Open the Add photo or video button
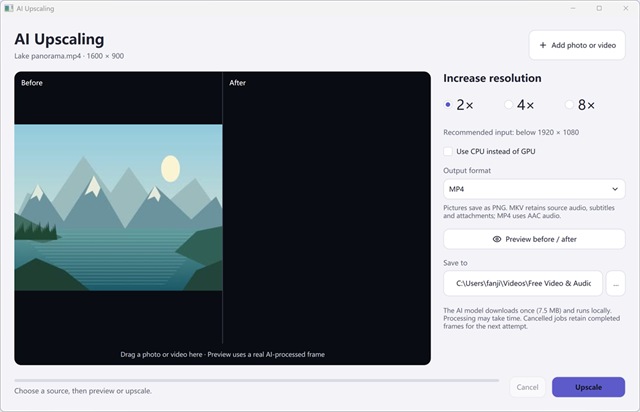 [x=577, y=45]
